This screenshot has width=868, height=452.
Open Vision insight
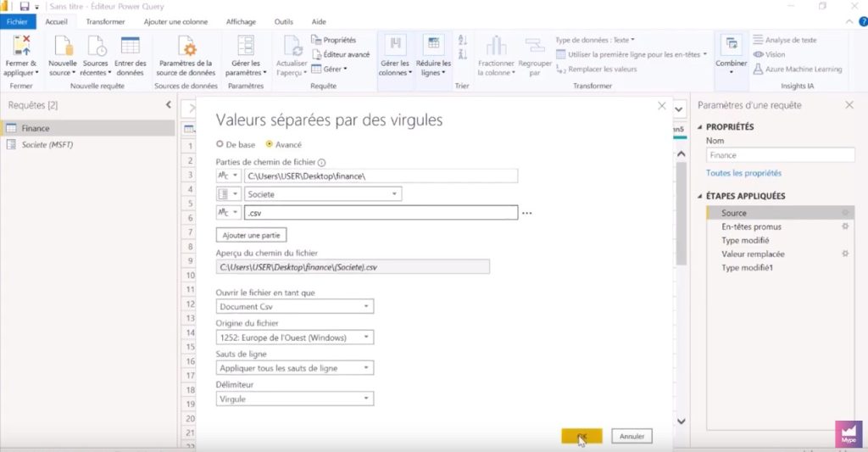tap(770, 54)
